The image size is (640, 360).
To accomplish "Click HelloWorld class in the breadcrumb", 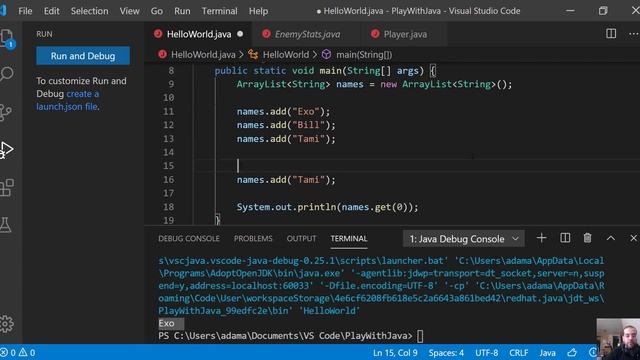I will pos(286,54).
